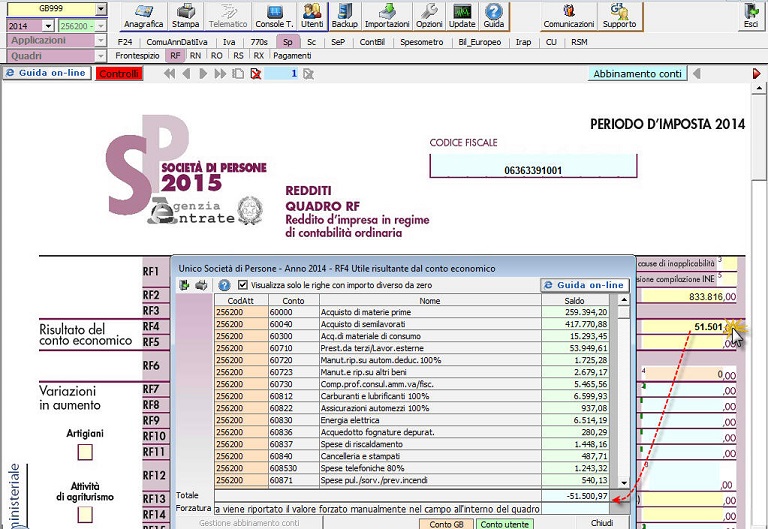Click the Conto utente button
This screenshot has height=529, width=768.
(504, 524)
